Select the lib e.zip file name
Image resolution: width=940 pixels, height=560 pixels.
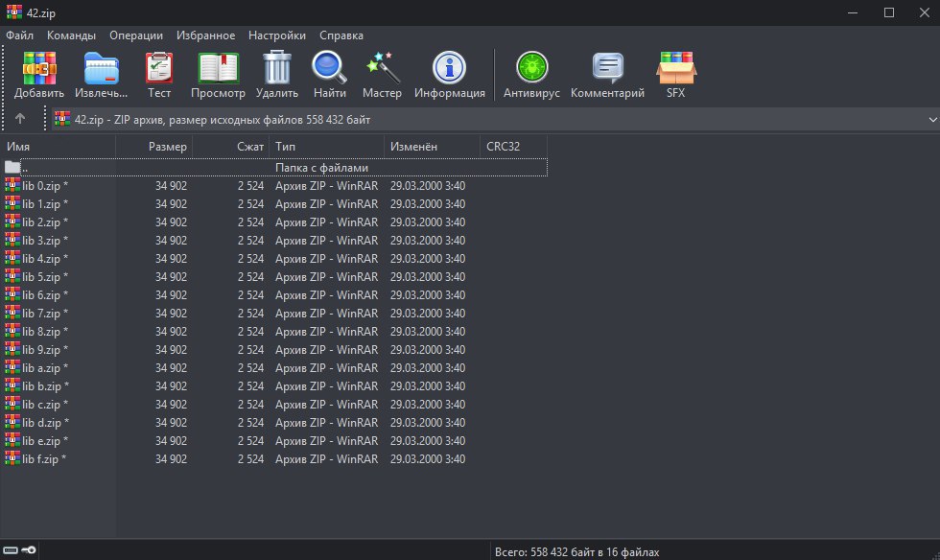[x=45, y=441]
